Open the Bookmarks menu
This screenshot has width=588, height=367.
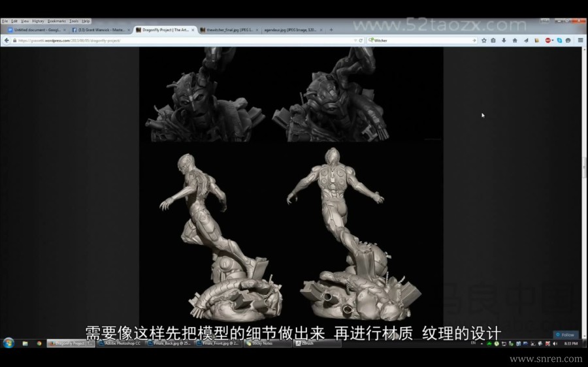tap(57, 22)
